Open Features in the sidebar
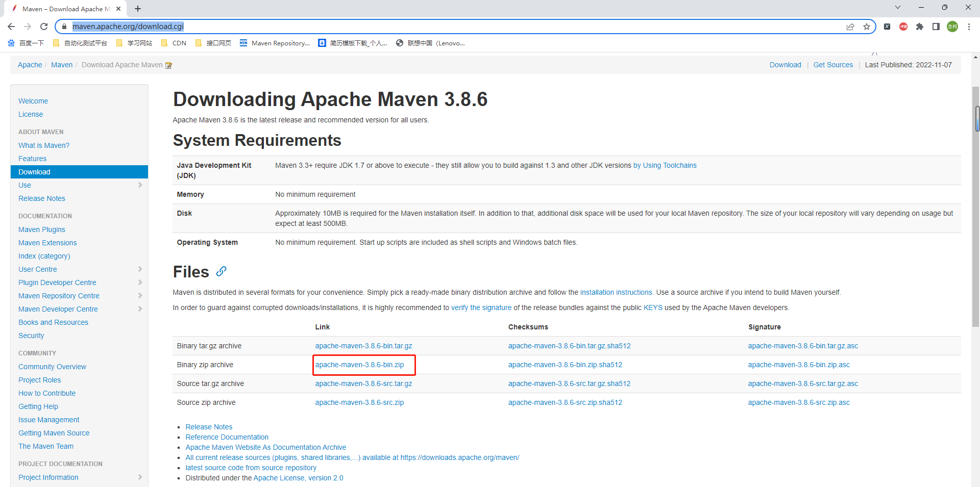980x487 pixels. click(x=32, y=159)
